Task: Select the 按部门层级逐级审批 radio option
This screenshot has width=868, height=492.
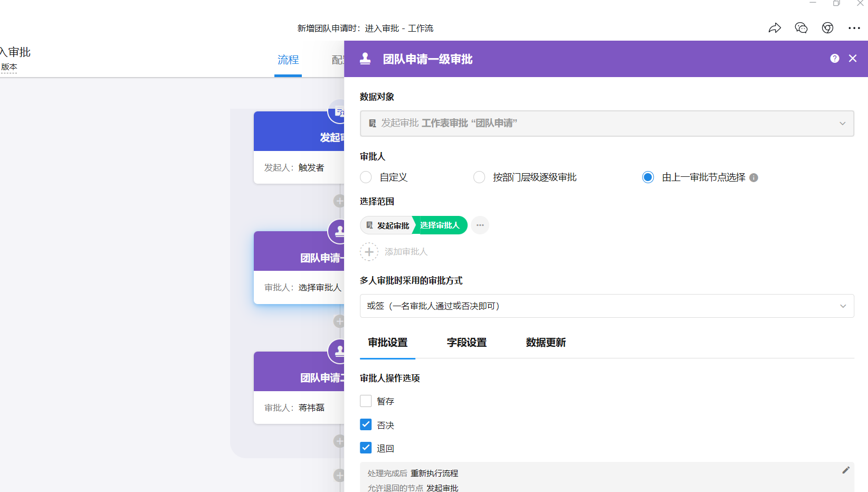Action: point(479,177)
